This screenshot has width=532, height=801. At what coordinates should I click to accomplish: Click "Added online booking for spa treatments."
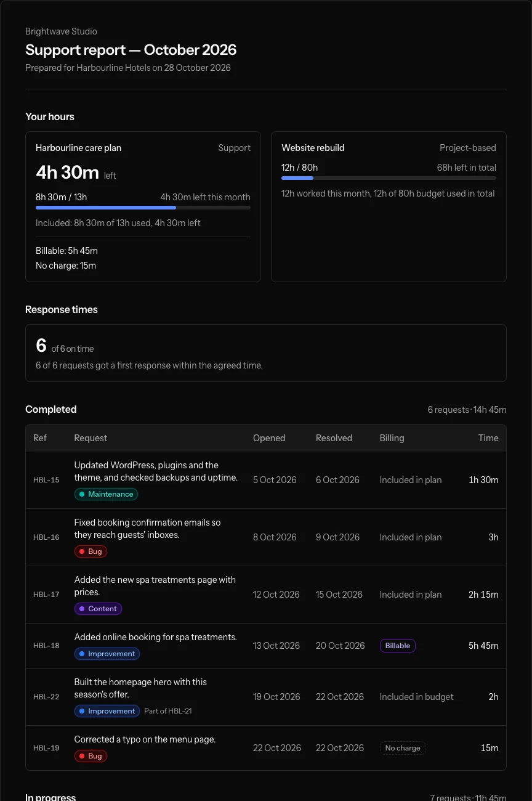pyautogui.click(x=156, y=637)
